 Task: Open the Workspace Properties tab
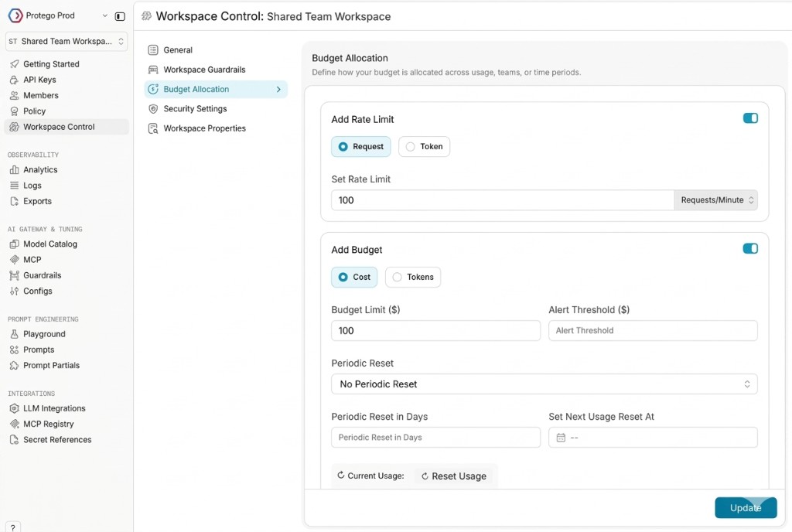[216, 128]
